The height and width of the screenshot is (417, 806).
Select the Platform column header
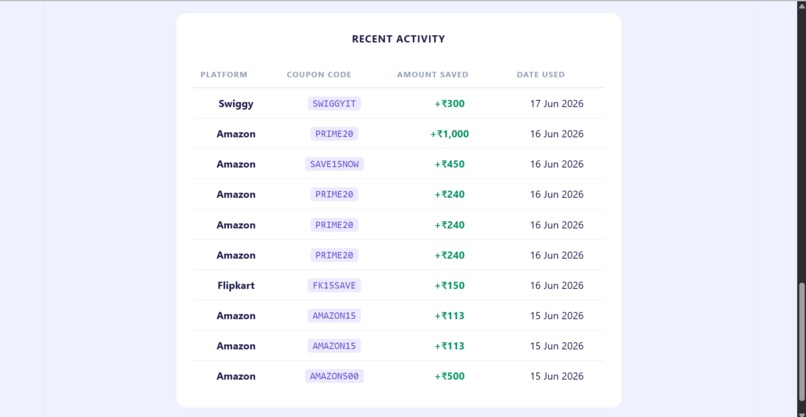tap(224, 75)
